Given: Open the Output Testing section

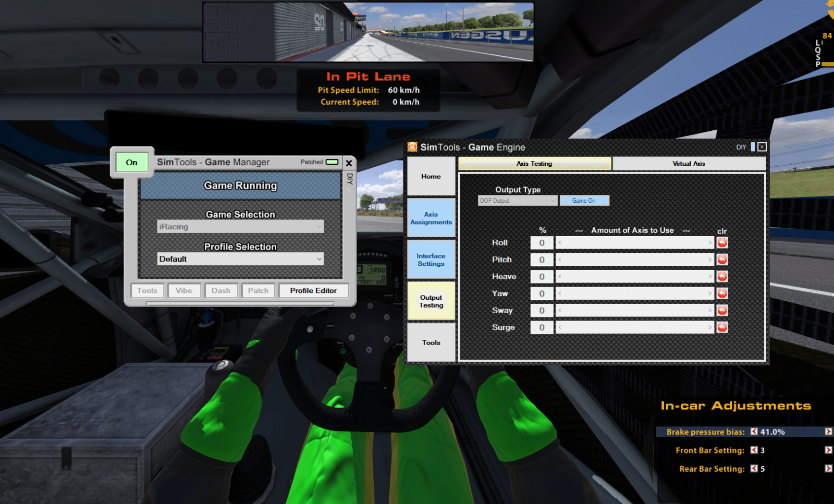Looking at the screenshot, I should [x=431, y=301].
